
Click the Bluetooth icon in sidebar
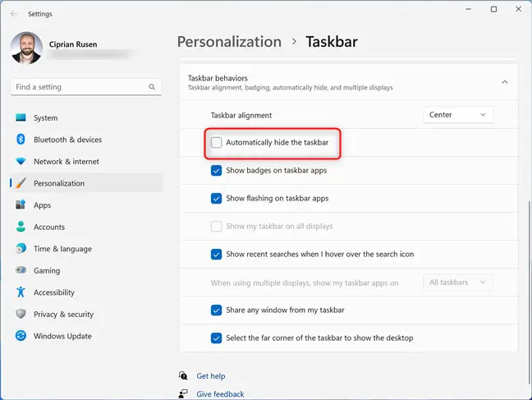pyautogui.click(x=21, y=139)
